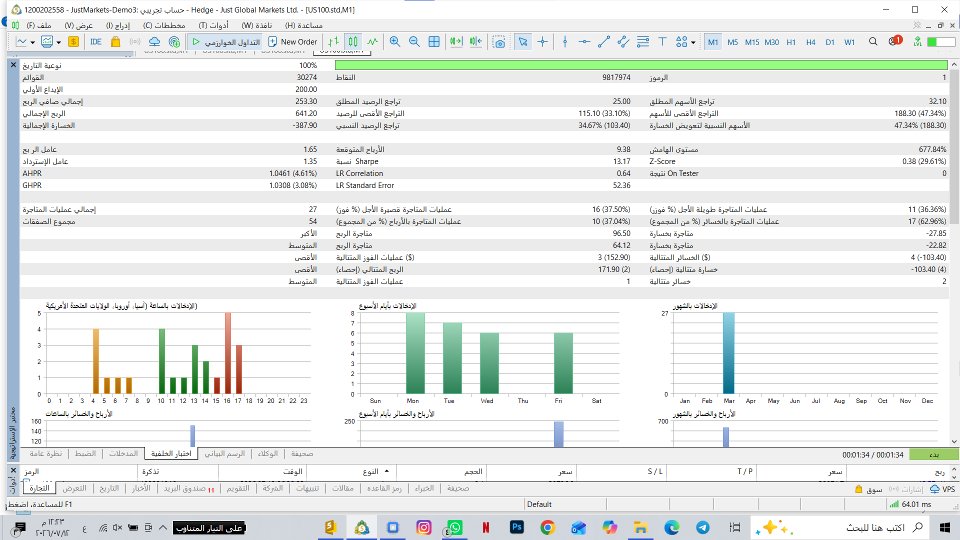This screenshot has height=540, width=960.
Task: Open the IDE (MetaEditor) button
Action: point(96,42)
